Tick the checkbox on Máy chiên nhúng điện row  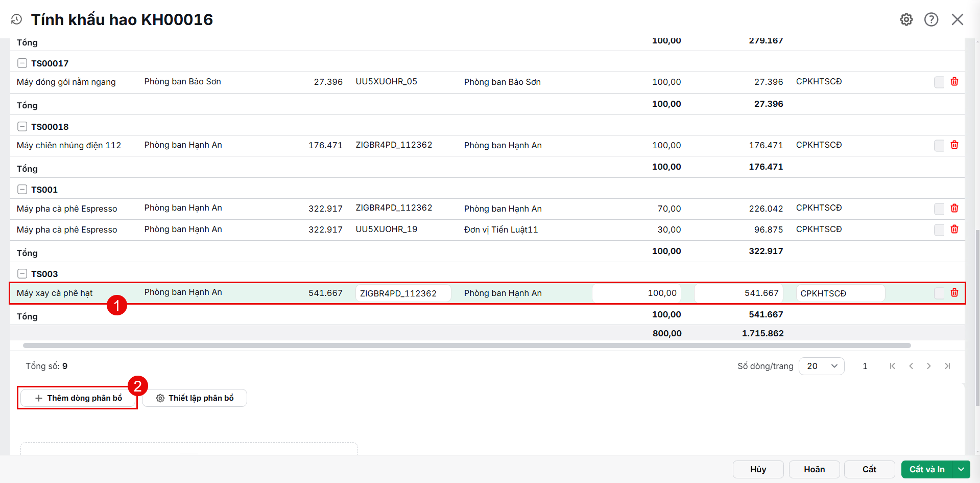pos(939,146)
